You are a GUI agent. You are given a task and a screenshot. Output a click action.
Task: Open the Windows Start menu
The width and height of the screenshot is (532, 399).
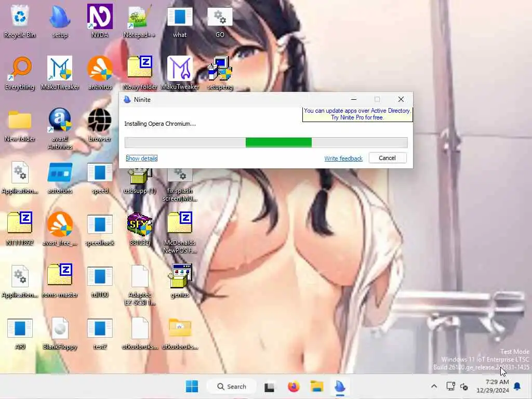tap(192, 387)
